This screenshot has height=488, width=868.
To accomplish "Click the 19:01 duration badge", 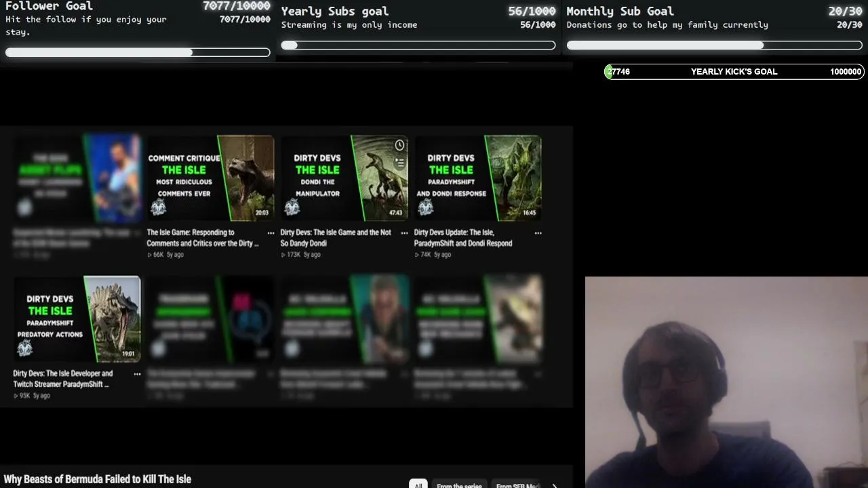I will [x=128, y=354].
